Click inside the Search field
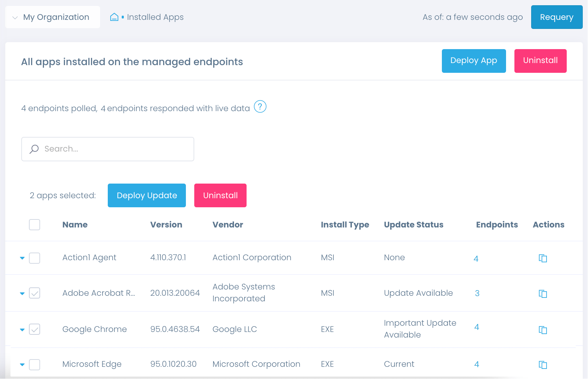 click(x=112, y=149)
